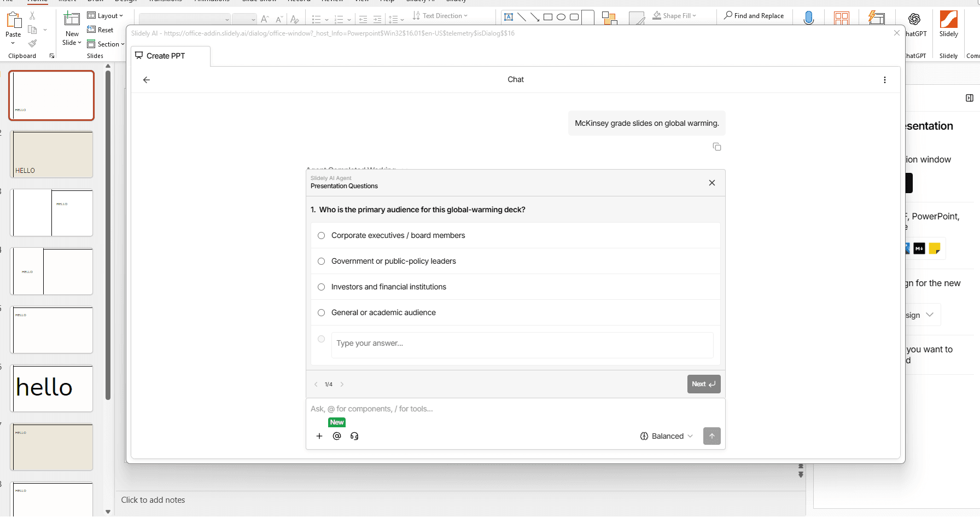Insert a component with the @ icon

click(x=337, y=436)
